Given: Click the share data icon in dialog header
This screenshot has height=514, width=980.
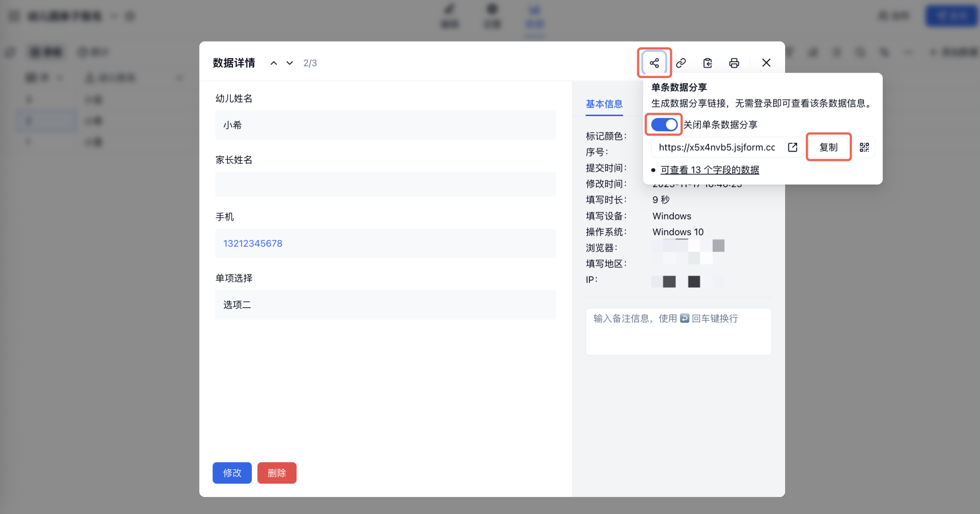Looking at the screenshot, I should tap(654, 63).
